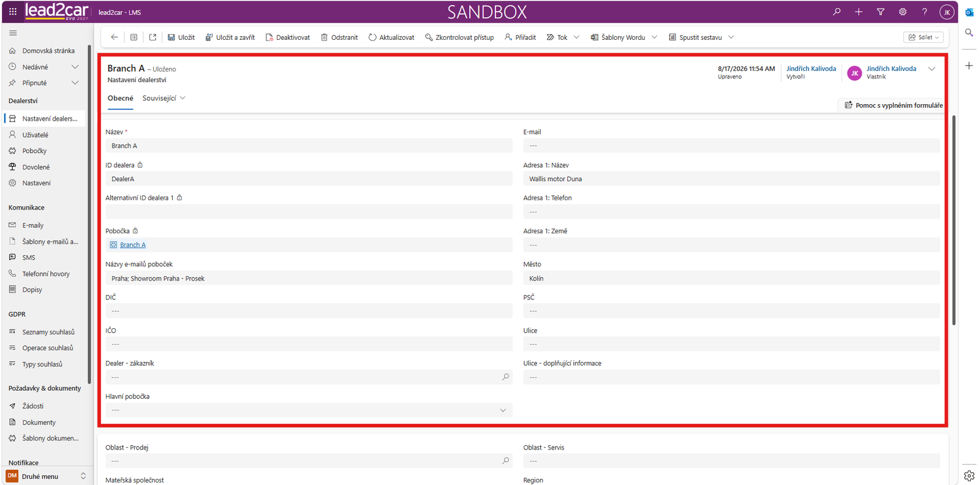980x485 pixels.
Task: Click the side bar settings gear icon
Action: click(969, 475)
